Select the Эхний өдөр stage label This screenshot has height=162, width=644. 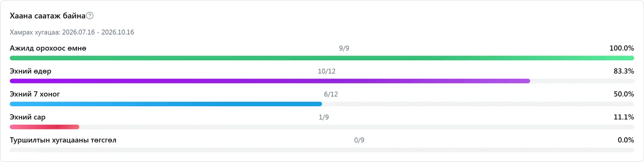pyautogui.click(x=31, y=71)
